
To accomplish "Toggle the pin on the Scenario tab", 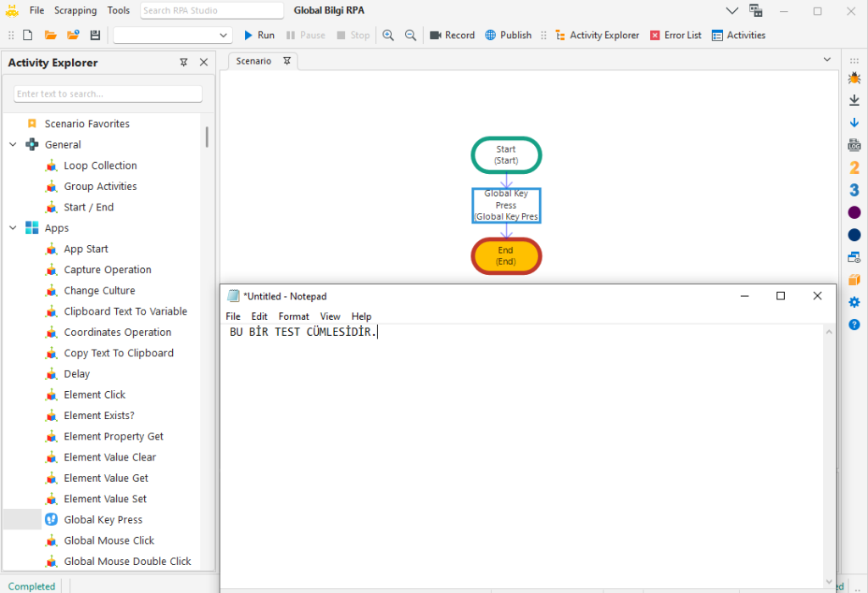I will pos(287,61).
